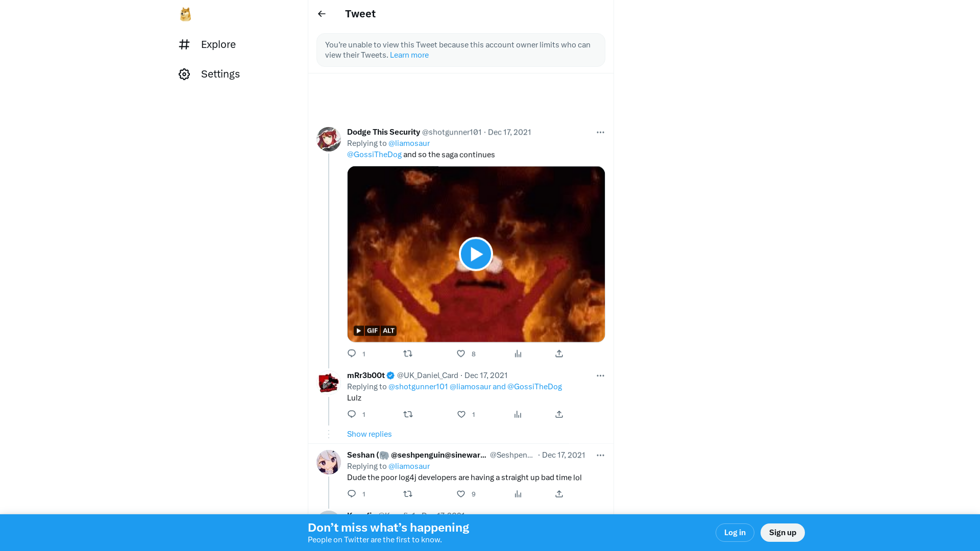Open the Seshan profile name

[416, 455]
